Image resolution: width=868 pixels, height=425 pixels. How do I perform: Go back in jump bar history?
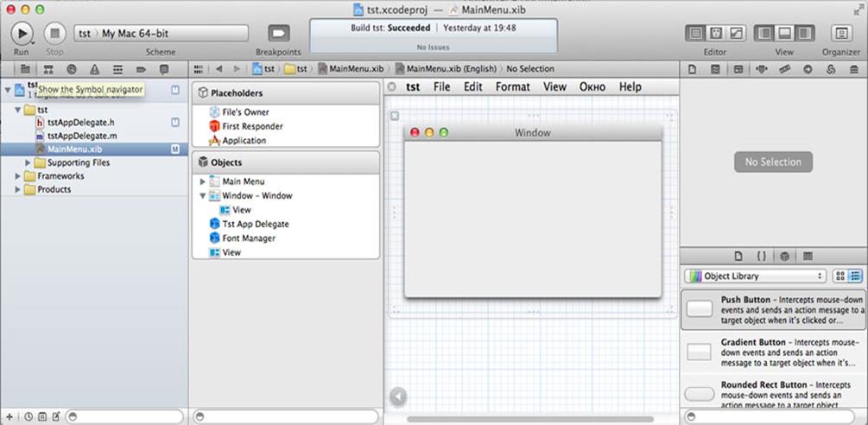pos(219,69)
